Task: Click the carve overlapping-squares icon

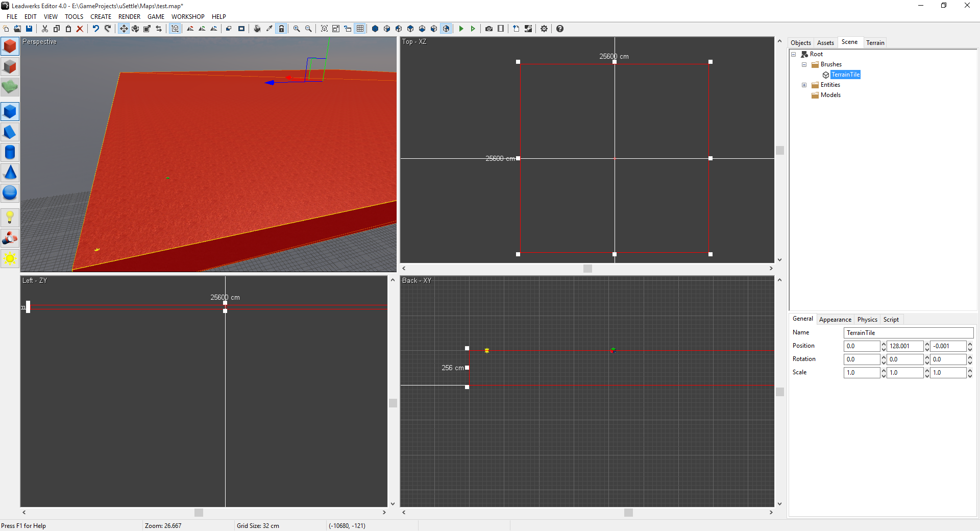Action: coord(229,29)
